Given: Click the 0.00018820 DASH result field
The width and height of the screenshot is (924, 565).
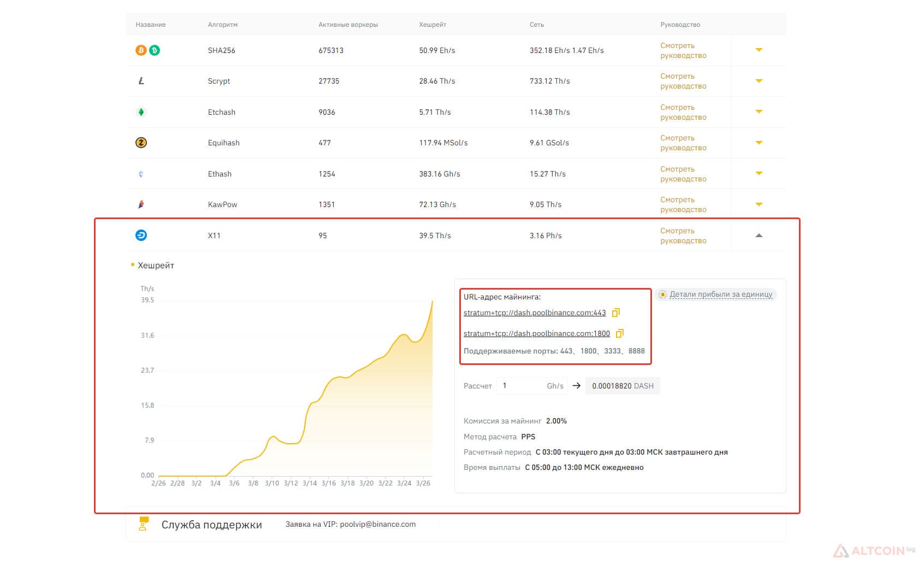Looking at the screenshot, I should click(623, 386).
